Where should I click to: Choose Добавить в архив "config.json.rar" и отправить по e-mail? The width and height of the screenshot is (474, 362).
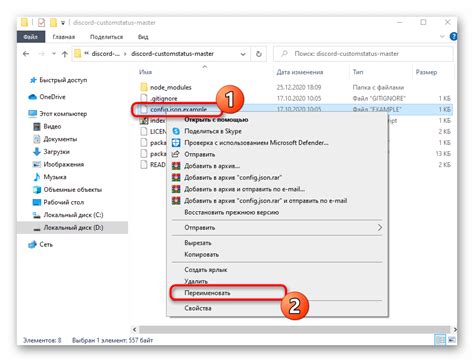pos(266,201)
